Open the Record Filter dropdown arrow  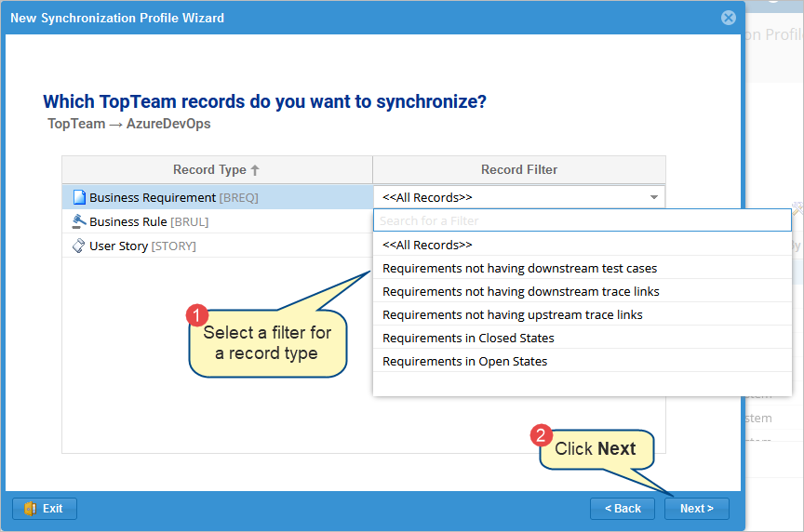coord(653,197)
